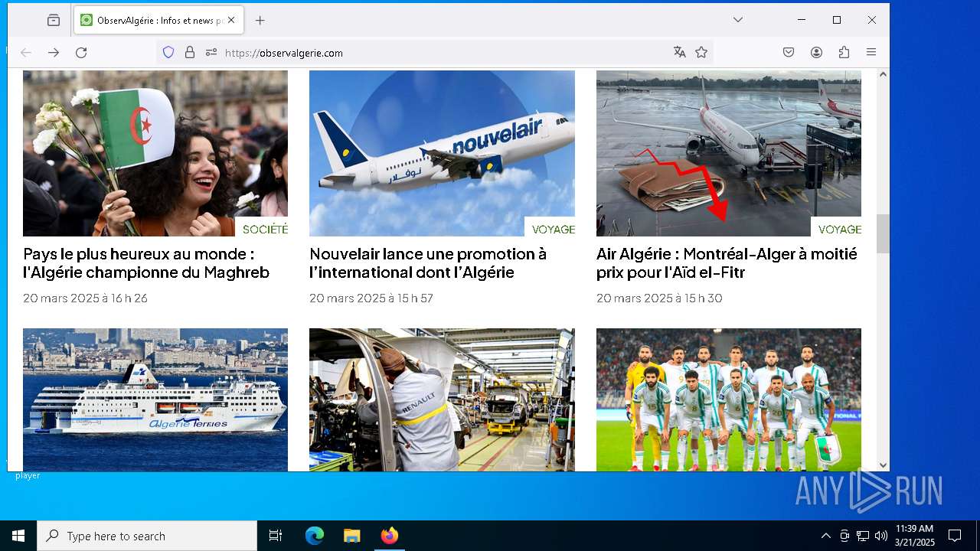The width and height of the screenshot is (980, 551).
Task: Reload the current page
Action: point(81,53)
